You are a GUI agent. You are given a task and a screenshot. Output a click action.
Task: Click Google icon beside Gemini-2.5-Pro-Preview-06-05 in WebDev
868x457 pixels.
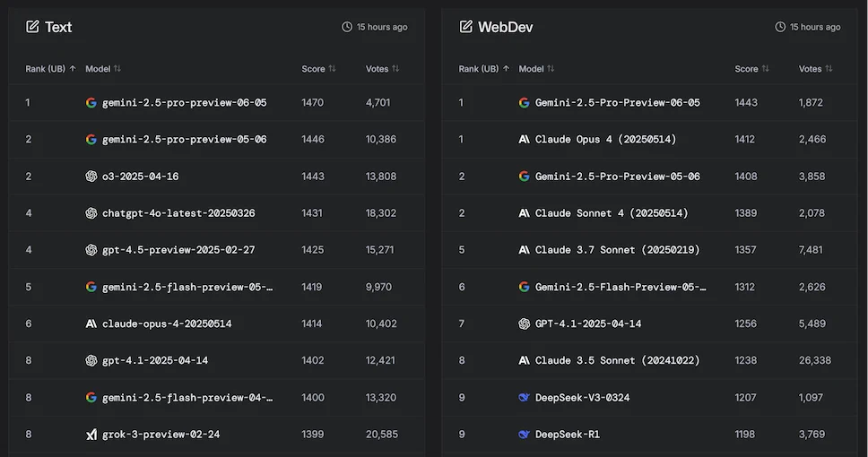coord(525,102)
